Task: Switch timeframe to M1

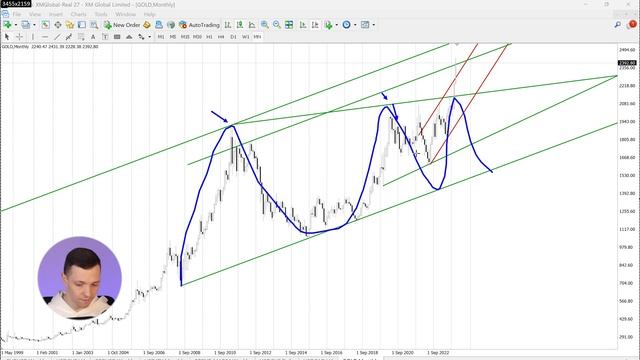Action: tap(161, 37)
